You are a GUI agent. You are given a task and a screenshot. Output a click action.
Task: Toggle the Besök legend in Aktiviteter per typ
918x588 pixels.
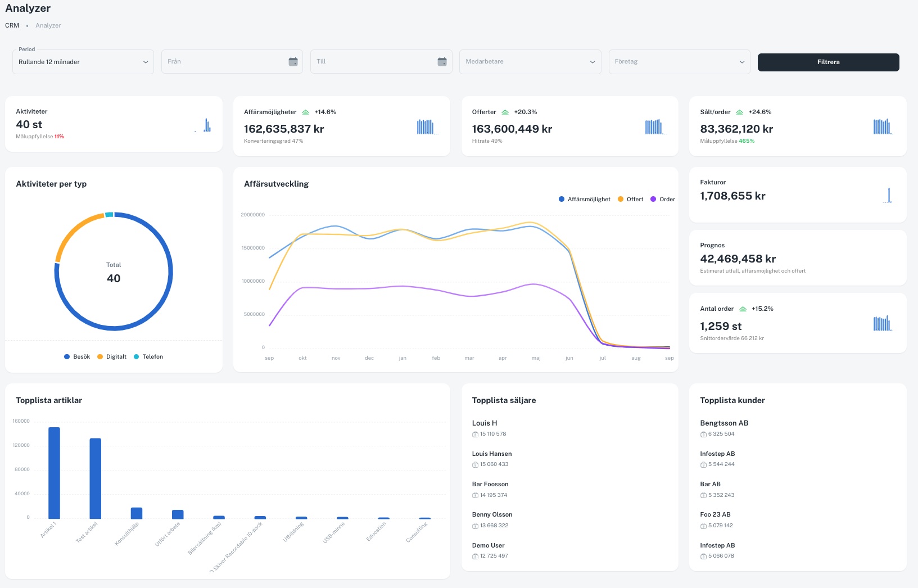(x=77, y=357)
